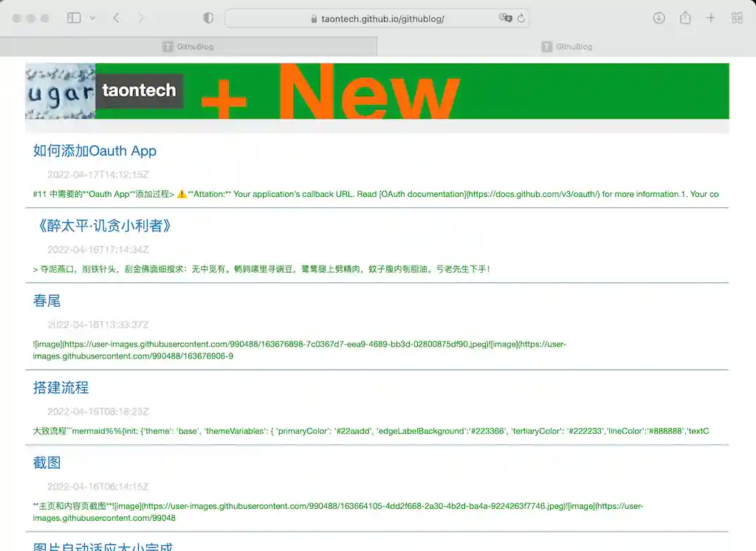The image size is (756, 551).
Task: Go forward to the next page
Action: coord(141,18)
